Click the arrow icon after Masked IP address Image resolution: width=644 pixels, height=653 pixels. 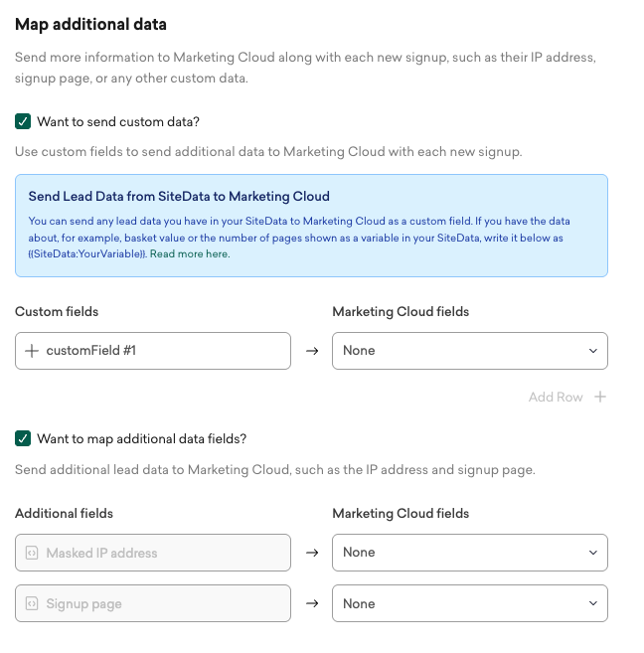[311, 553]
